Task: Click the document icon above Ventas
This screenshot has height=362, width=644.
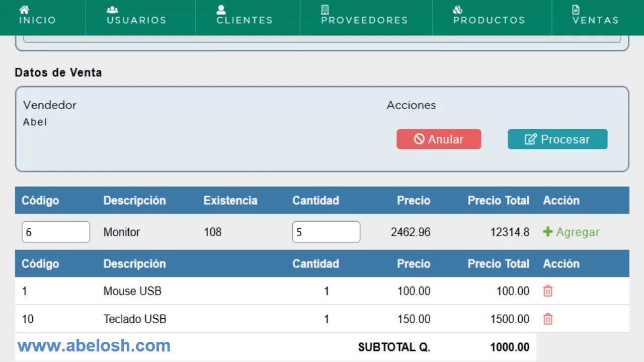Action: coord(576,10)
